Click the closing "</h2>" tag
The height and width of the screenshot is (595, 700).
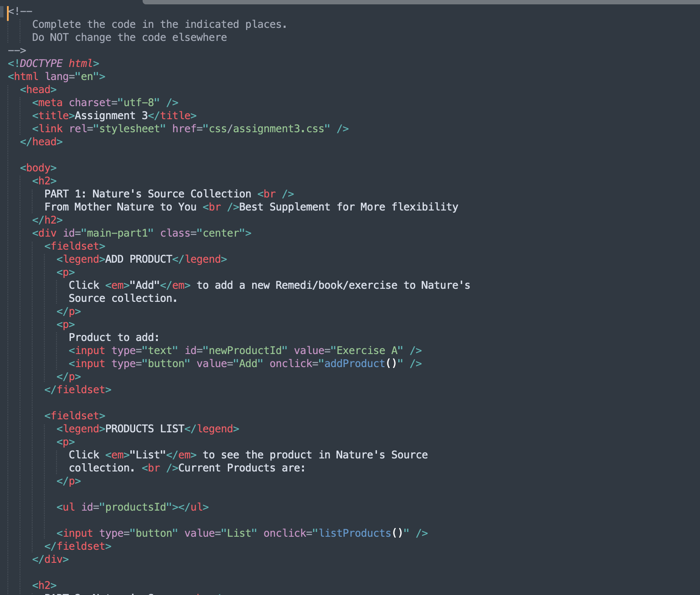pos(47,220)
